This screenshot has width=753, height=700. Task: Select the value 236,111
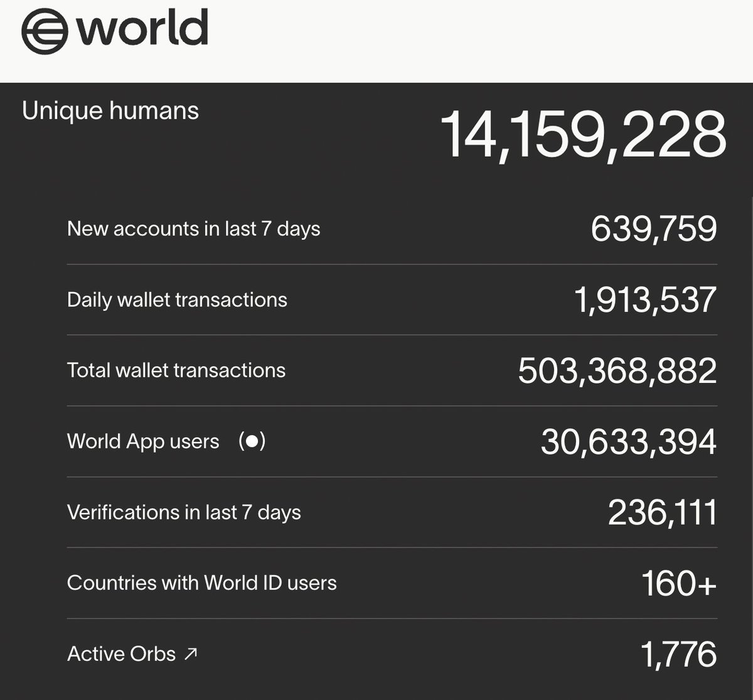click(x=662, y=512)
